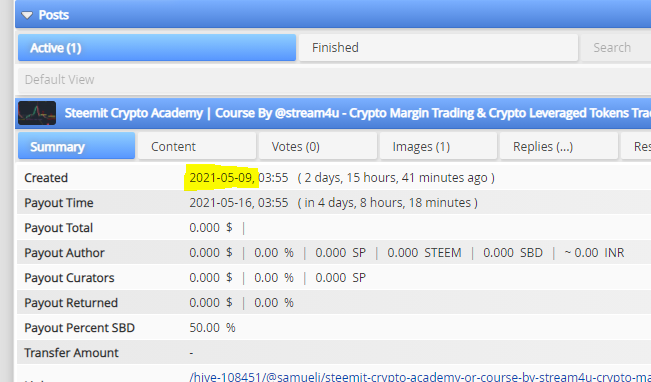Click the Search field
This screenshot has height=382, width=651.
[616, 48]
